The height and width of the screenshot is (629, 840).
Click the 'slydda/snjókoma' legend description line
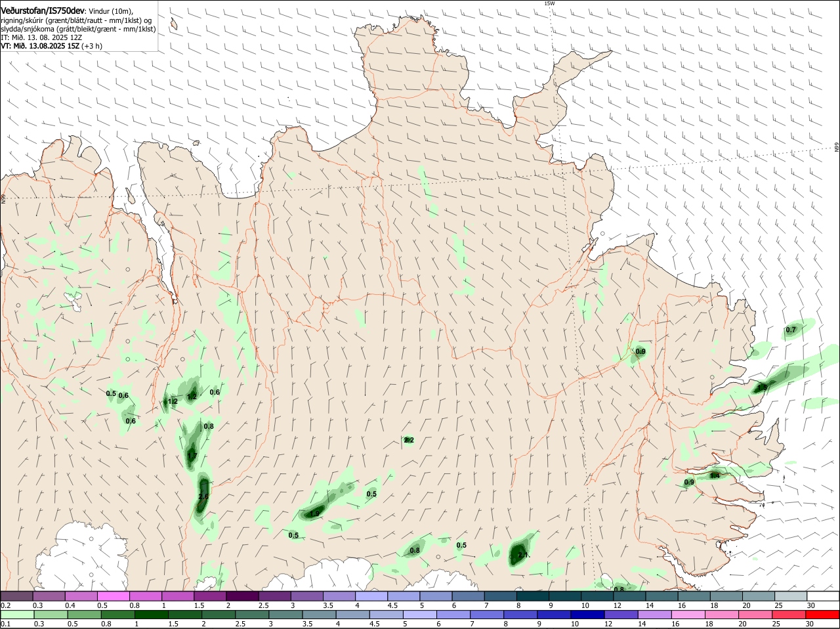(x=78, y=29)
